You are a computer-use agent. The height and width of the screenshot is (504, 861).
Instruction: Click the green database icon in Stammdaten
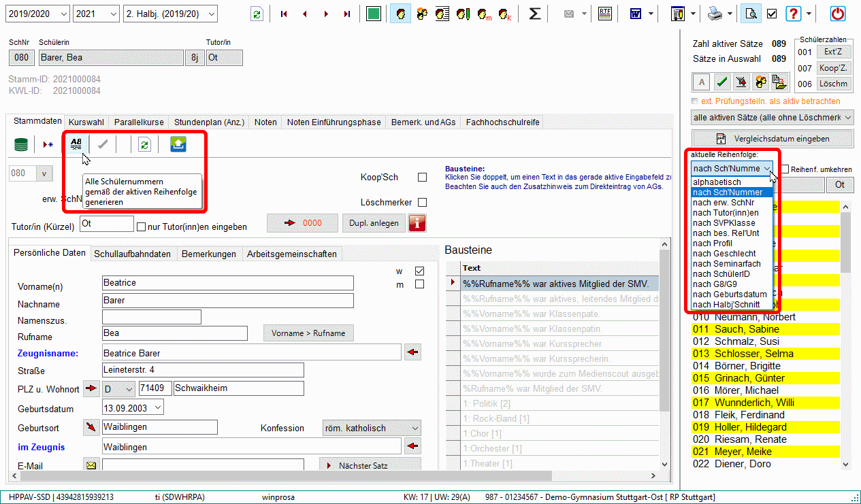[22, 144]
